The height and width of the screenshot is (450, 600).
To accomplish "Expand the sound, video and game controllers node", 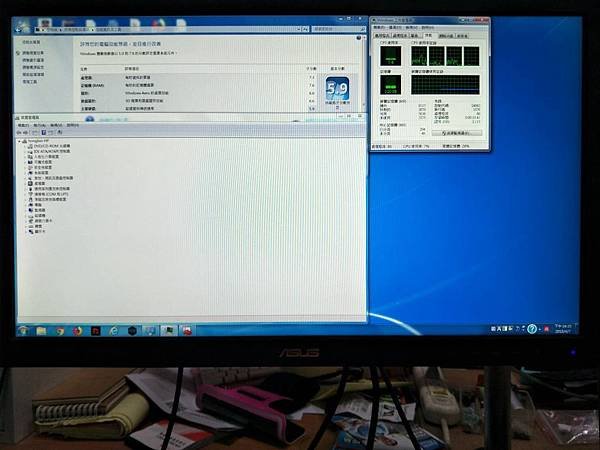I will 25,178.
